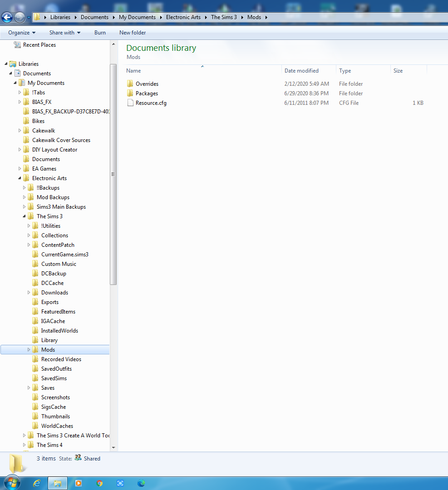Create a New folder
This screenshot has width=448, height=490.
point(133,33)
